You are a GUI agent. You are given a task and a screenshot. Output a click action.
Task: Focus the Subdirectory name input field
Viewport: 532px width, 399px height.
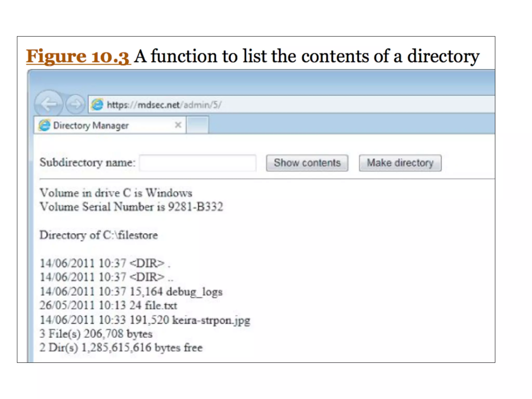[x=197, y=163]
